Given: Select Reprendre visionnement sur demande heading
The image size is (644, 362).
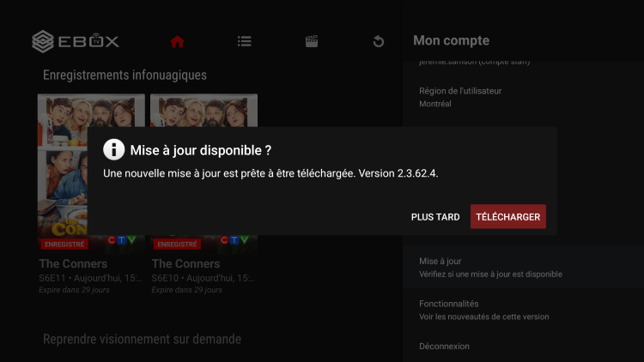Looking at the screenshot, I should [142, 339].
